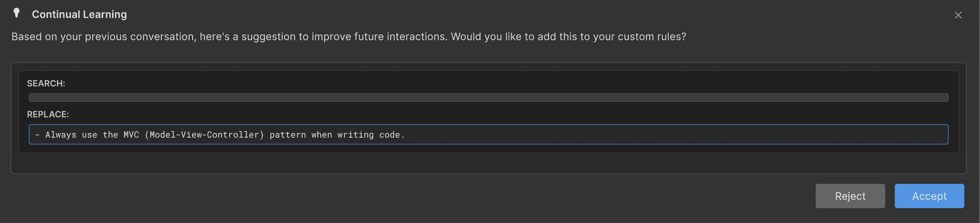Click the "REPLACE:" label
The height and width of the screenshot is (223, 980).
click(x=48, y=114)
